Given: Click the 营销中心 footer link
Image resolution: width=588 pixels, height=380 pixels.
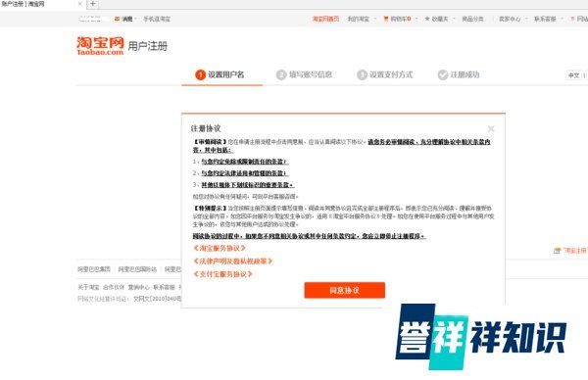Looking at the screenshot, I should pyautogui.click(x=139, y=287).
